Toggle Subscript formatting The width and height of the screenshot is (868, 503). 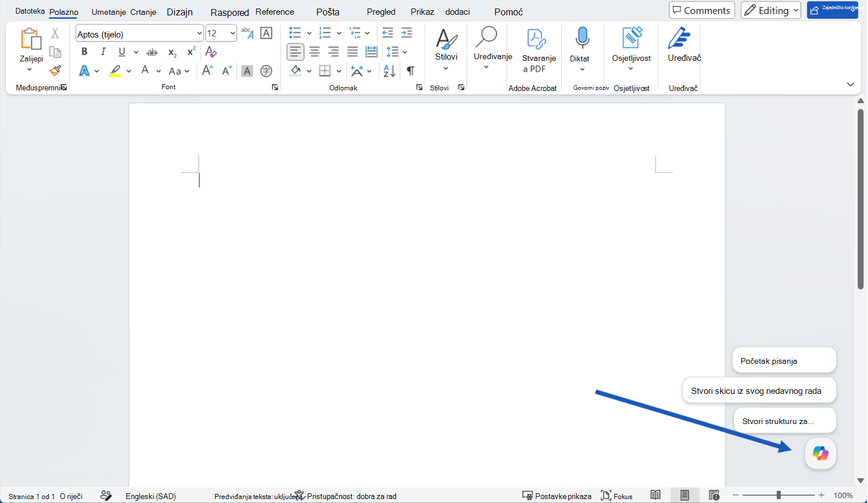click(172, 52)
